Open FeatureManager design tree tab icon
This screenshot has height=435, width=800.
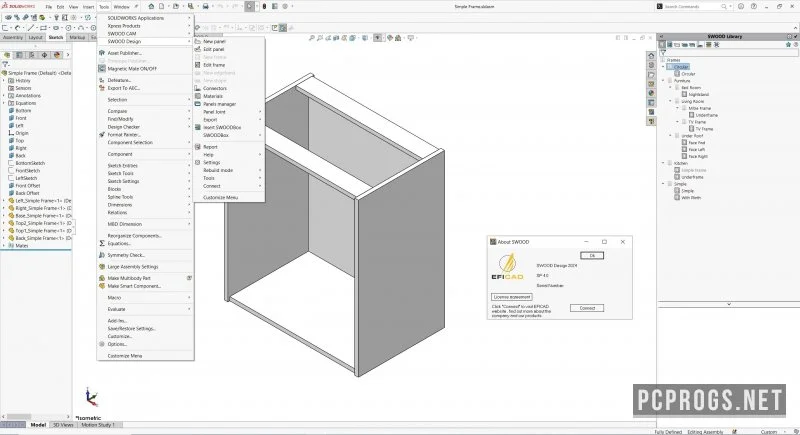tap(7, 55)
